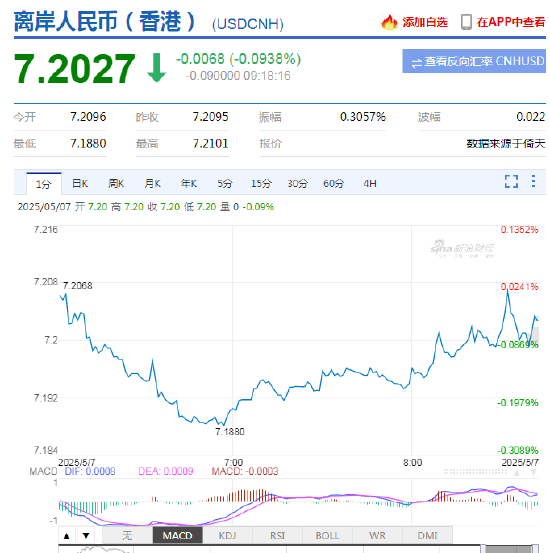This screenshot has height=553, width=550.
Task: Switch to the 周K chart tab
Action: coord(116,183)
